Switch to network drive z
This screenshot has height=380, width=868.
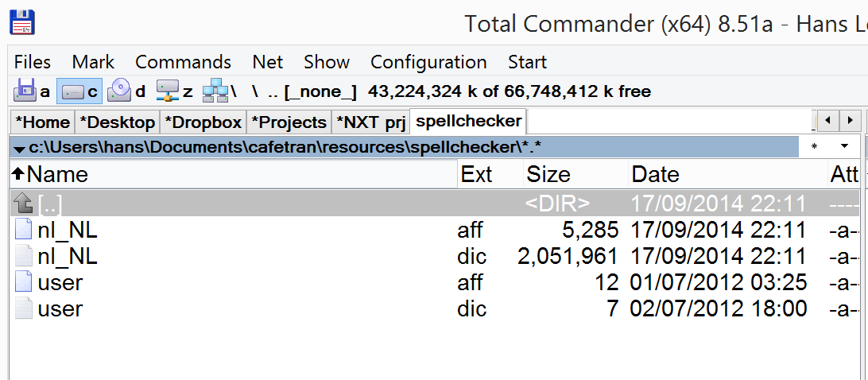click(174, 91)
